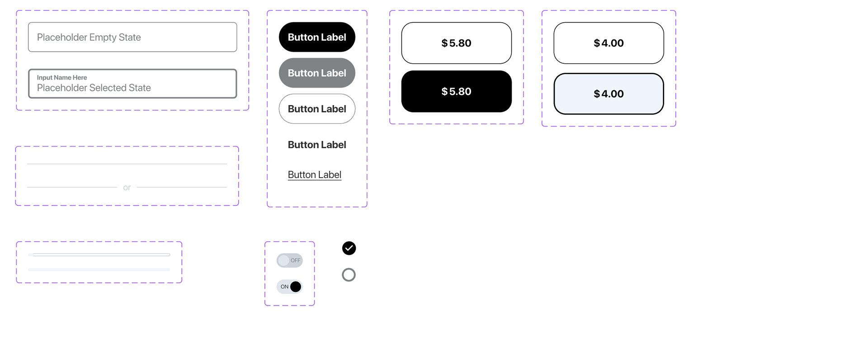Select the white $5.80 price option
Viewport: 868px width, 358px height.
tap(457, 43)
